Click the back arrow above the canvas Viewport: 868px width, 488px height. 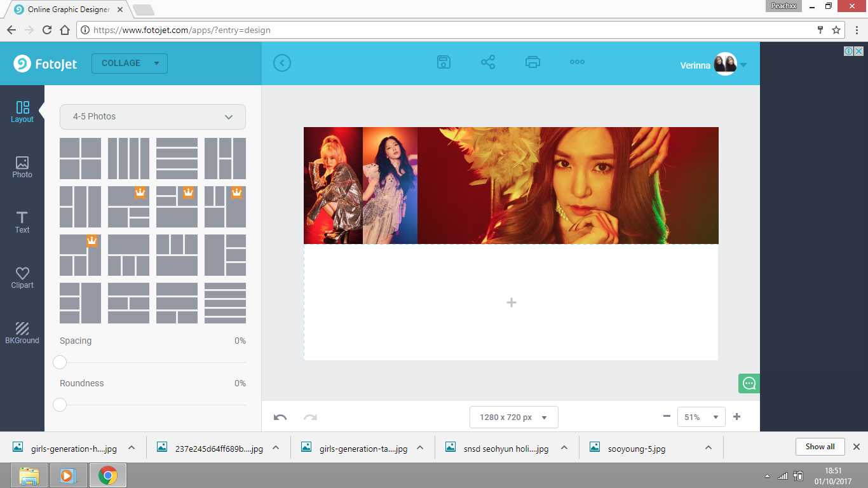pos(281,63)
